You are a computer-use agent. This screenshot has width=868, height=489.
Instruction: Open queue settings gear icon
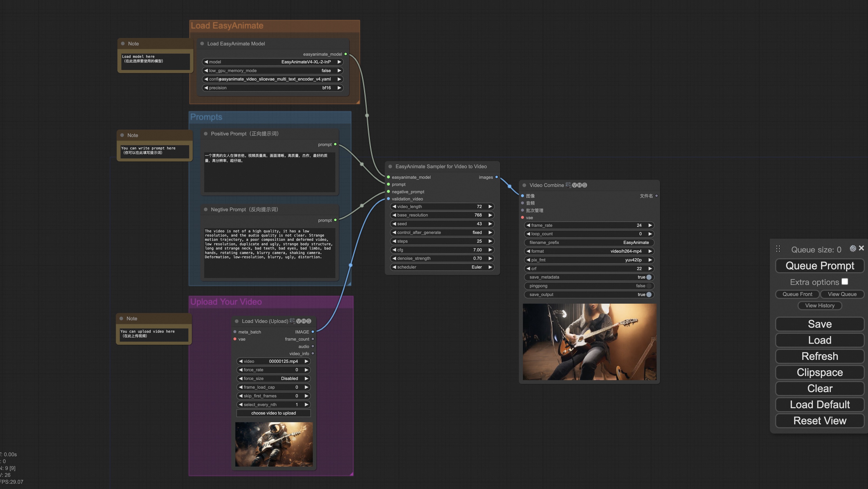853,248
